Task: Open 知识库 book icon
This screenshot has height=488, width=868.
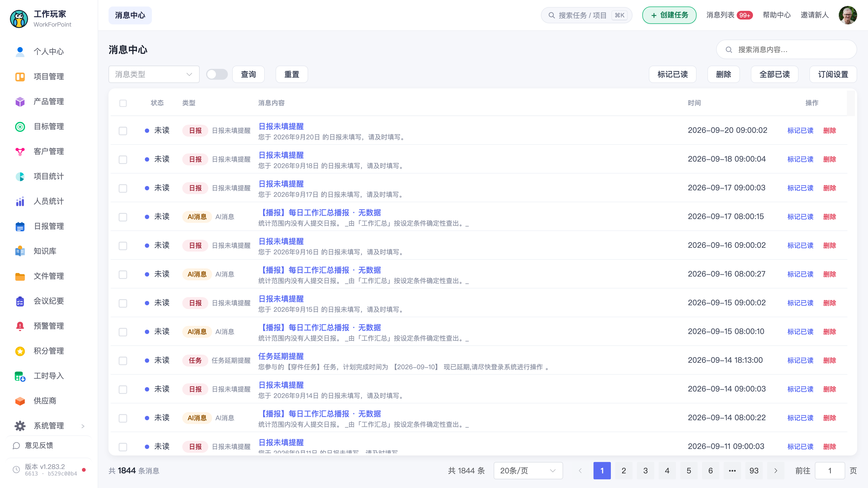Action: click(x=20, y=251)
